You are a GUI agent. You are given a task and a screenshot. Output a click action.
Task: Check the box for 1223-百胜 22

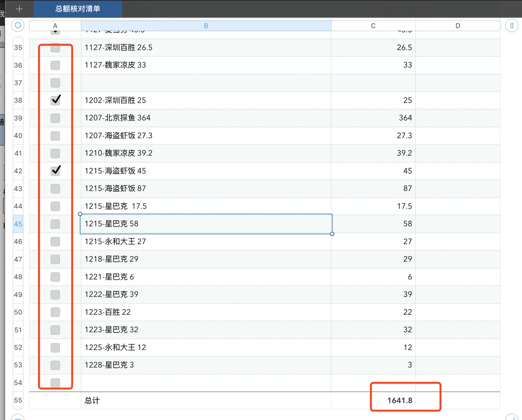[55, 312]
